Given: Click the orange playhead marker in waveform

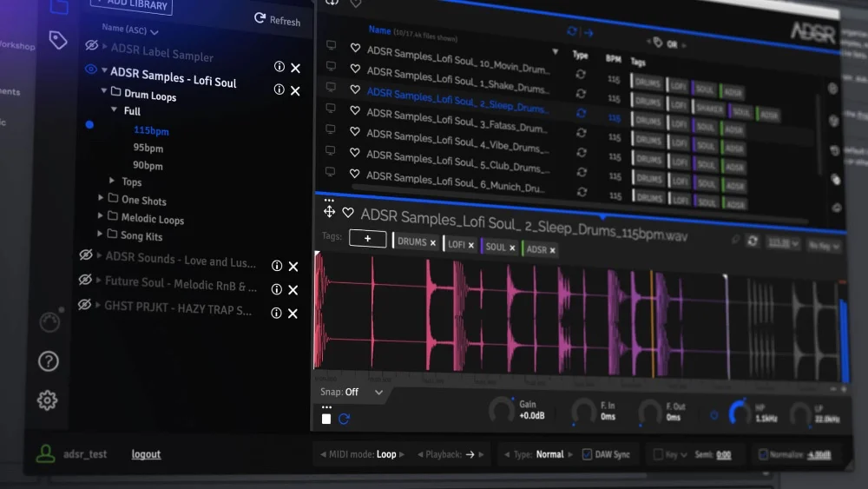Looking at the screenshot, I should pos(652,324).
